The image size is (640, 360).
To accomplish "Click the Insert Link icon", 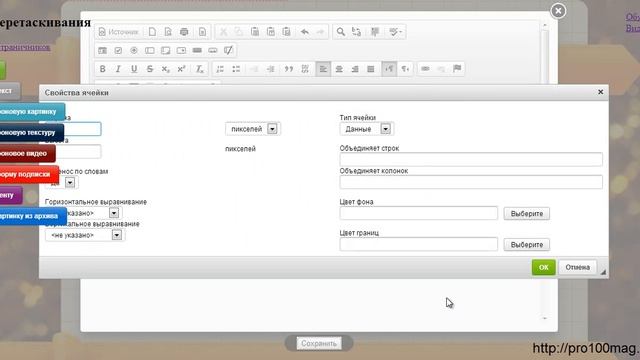I will coord(425,69).
